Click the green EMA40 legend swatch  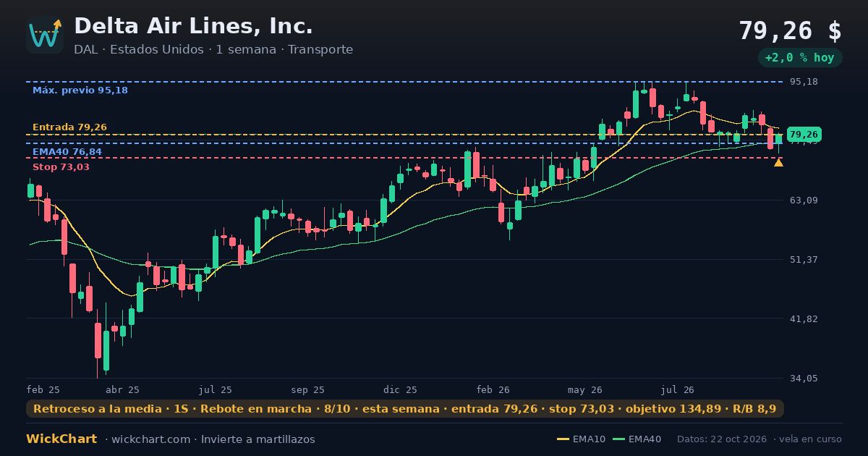point(619,439)
